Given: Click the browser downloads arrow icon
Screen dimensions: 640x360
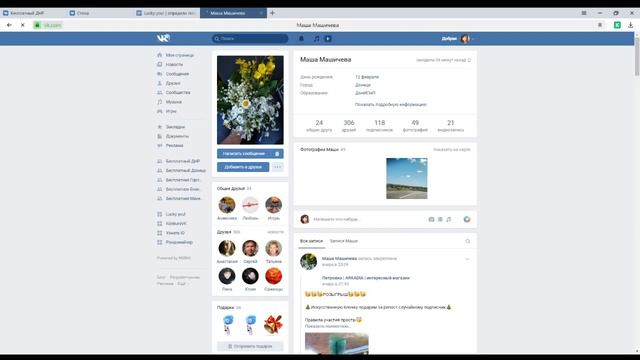Looking at the screenshot, I should coord(631,25).
